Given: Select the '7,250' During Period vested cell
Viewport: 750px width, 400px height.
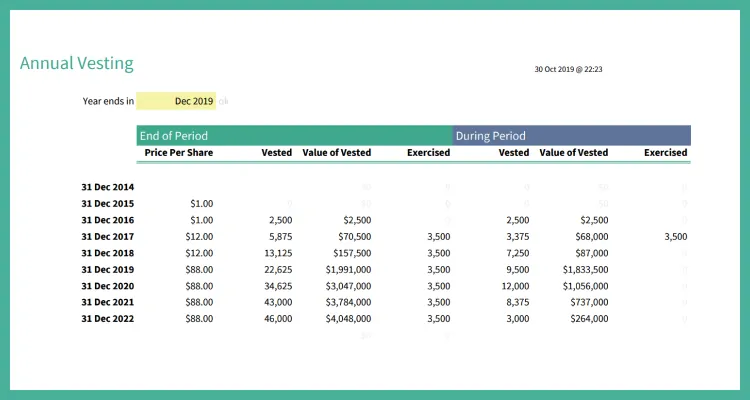Looking at the screenshot, I should pos(518,253).
